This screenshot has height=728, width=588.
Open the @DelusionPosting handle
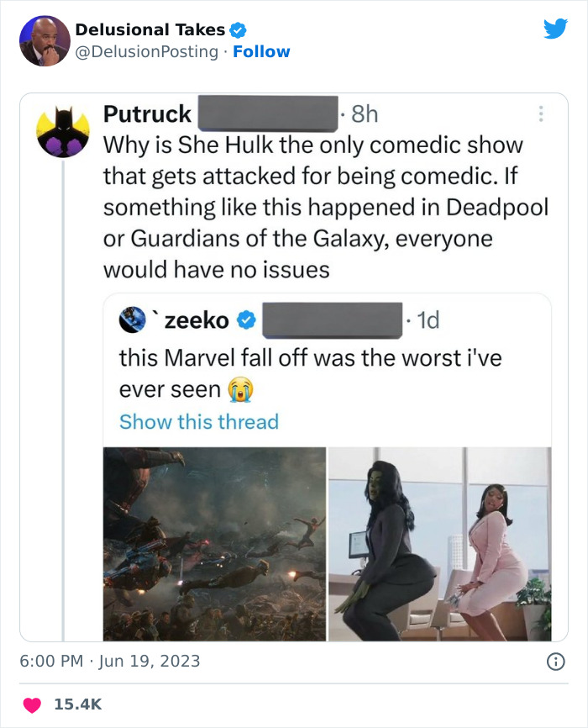coord(148,52)
